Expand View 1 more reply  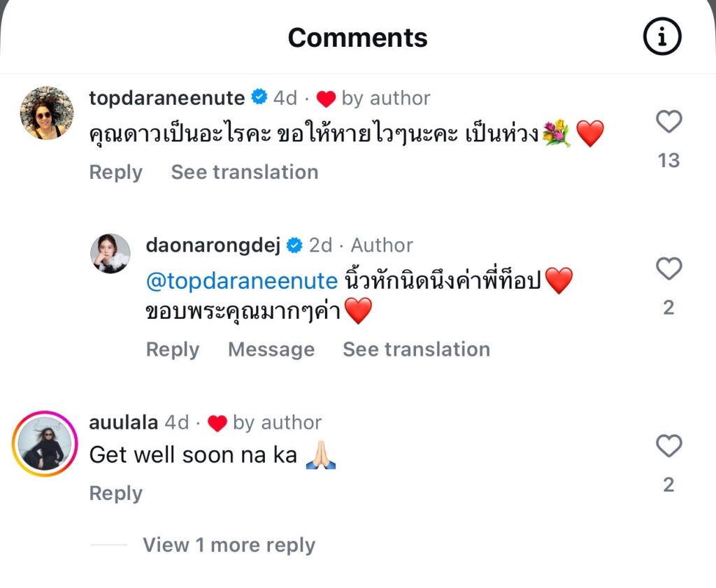(229, 545)
